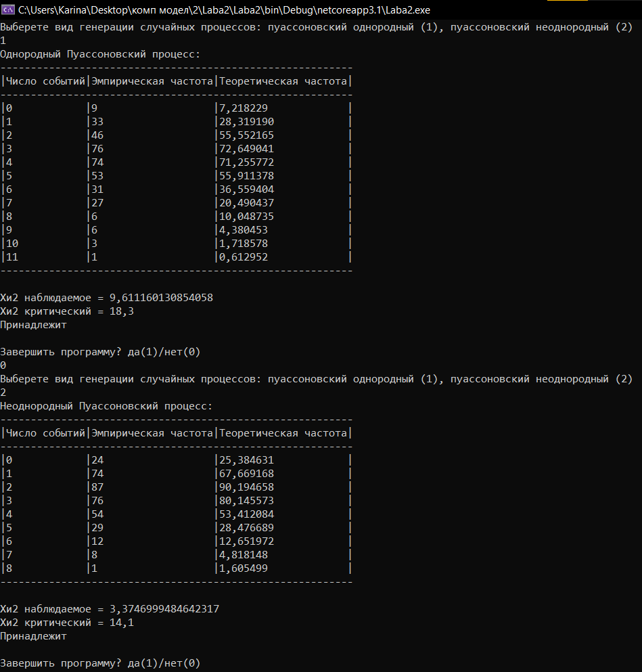Click theoretical value 1,605499 in row 8
The height and width of the screenshot is (672, 642).
(x=244, y=568)
